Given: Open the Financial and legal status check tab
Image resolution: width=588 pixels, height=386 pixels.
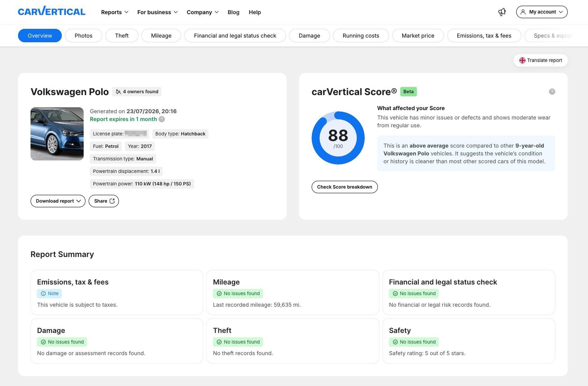Looking at the screenshot, I should 235,36.
